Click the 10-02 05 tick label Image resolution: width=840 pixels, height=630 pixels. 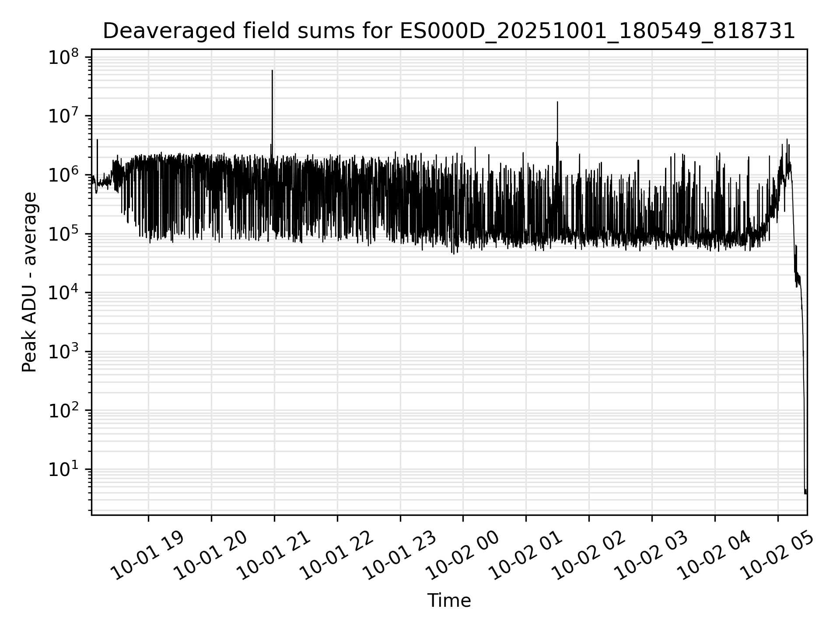coord(777,555)
